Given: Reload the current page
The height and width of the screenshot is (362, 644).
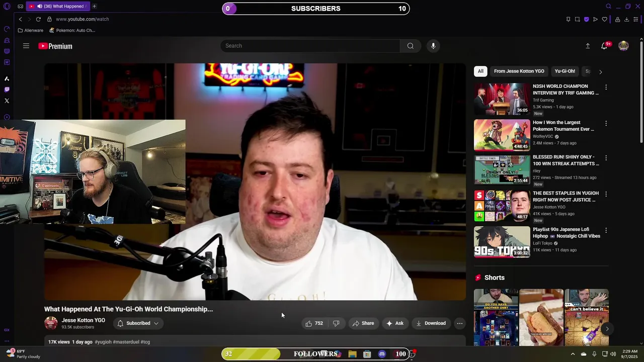Looking at the screenshot, I should 38,19.
